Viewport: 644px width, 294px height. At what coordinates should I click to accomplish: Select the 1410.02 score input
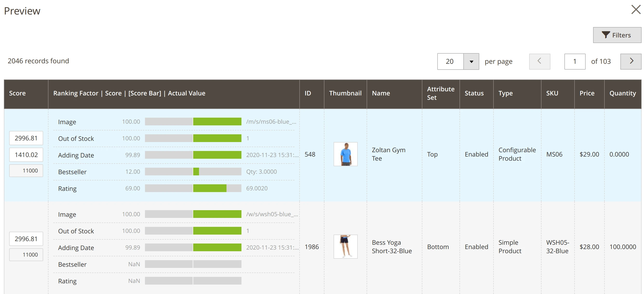[x=26, y=155]
